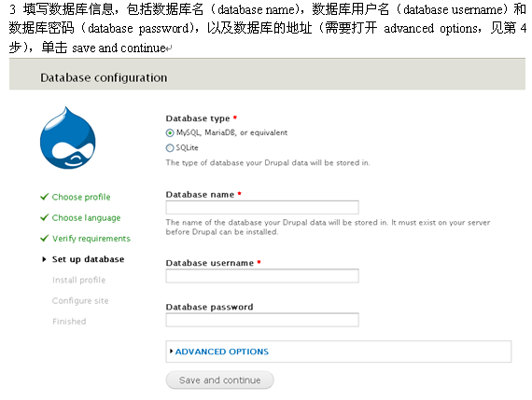The height and width of the screenshot is (400, 532).
Task: Go to Choose profile step
Action: (81, 197)
